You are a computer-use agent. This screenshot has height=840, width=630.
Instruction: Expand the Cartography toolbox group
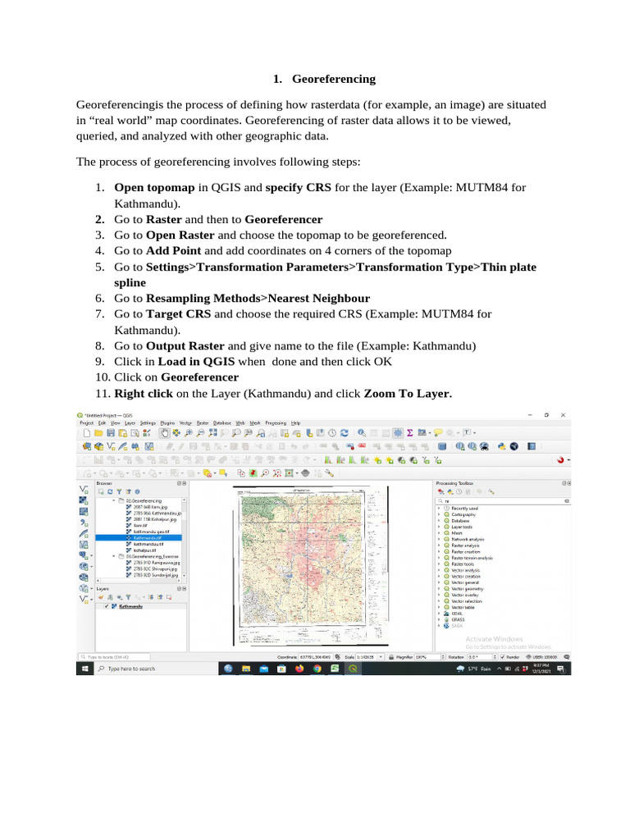pyautogui.click(x=440, y=514)
